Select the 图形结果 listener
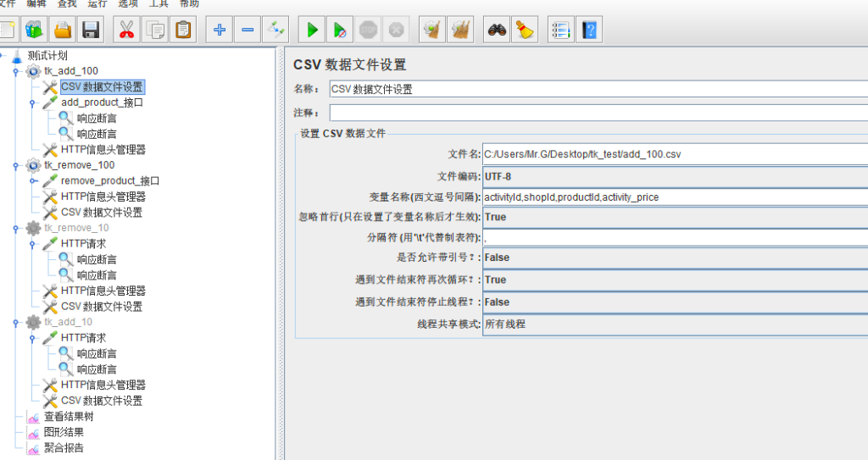Image resolution: width=868 pixels, height=460 pixels. coord(64,432)
